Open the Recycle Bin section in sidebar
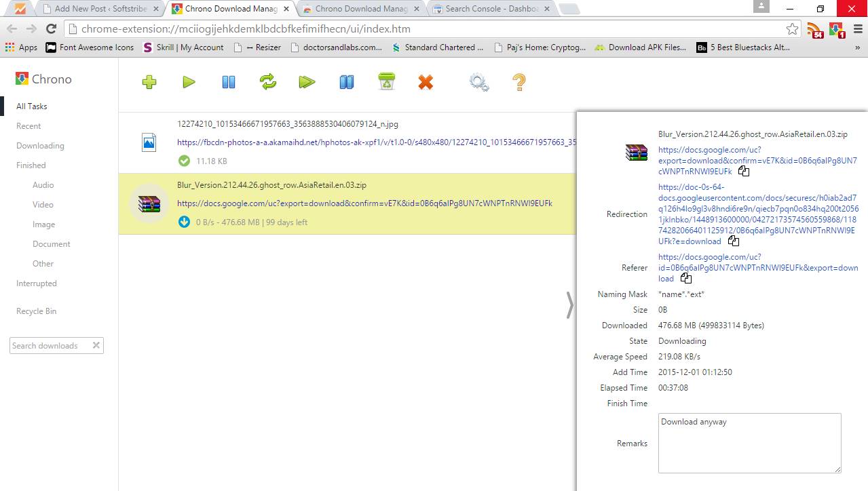The image size is (868, 491). [x=36, y=311]
